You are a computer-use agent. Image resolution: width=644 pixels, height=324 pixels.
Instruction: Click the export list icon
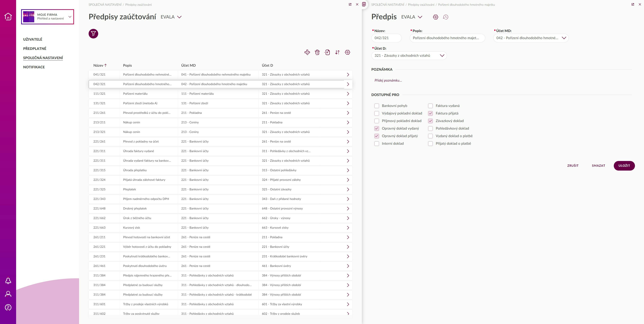(x=327, y=52)
